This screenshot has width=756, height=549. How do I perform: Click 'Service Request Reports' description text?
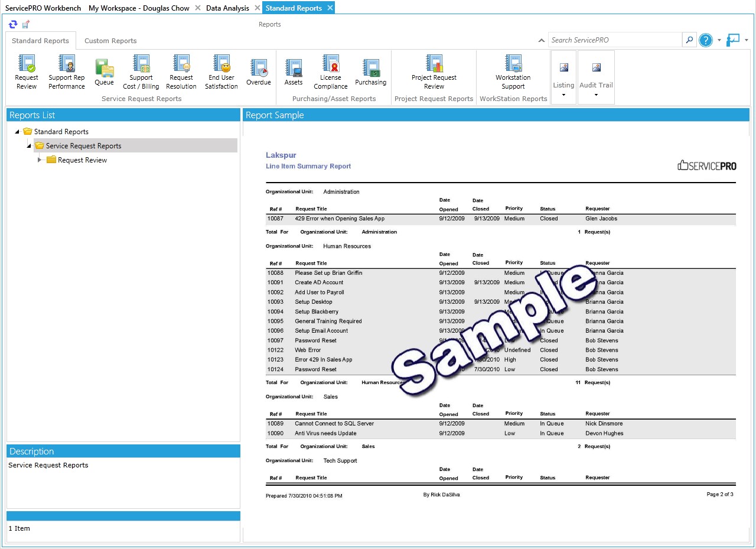[x=48, y=465]
